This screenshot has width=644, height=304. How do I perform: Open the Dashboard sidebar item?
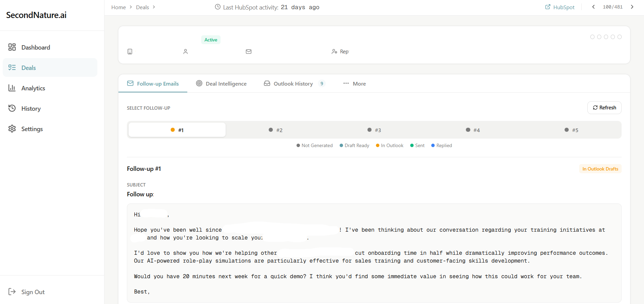click(x=35, y=47)
